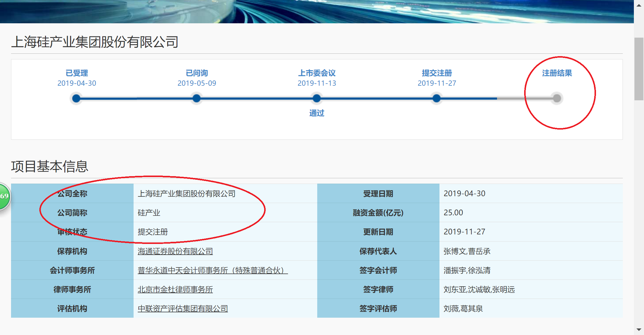Select the 已问询 stage label

tap(197, 73)
